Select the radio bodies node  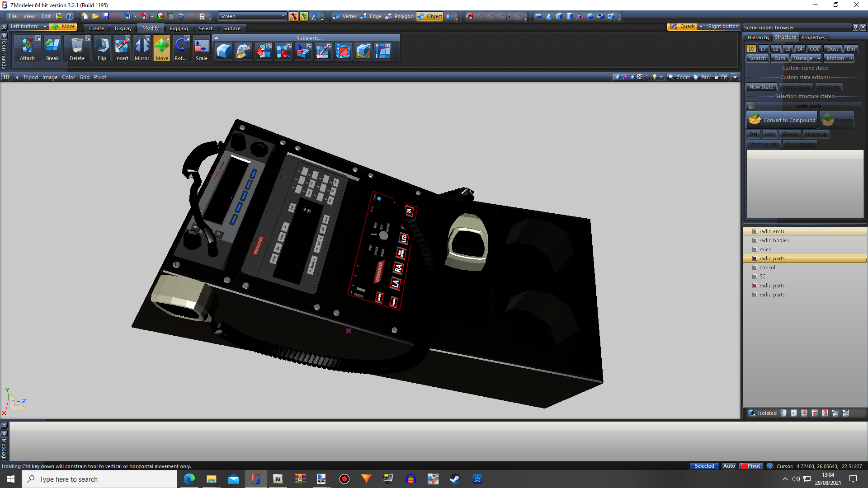[774, 240]
